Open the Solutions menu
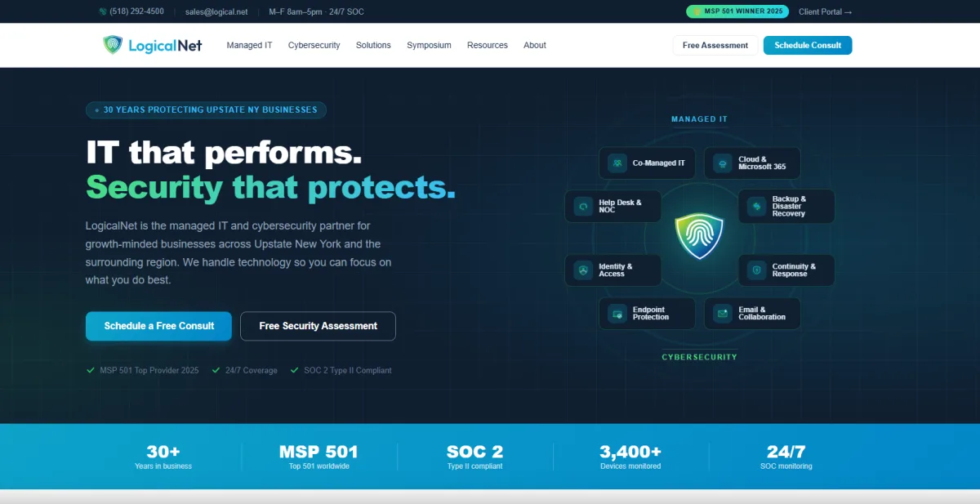Image resolution: width=980 pixels, height=504 pixels. pos(373,45)
